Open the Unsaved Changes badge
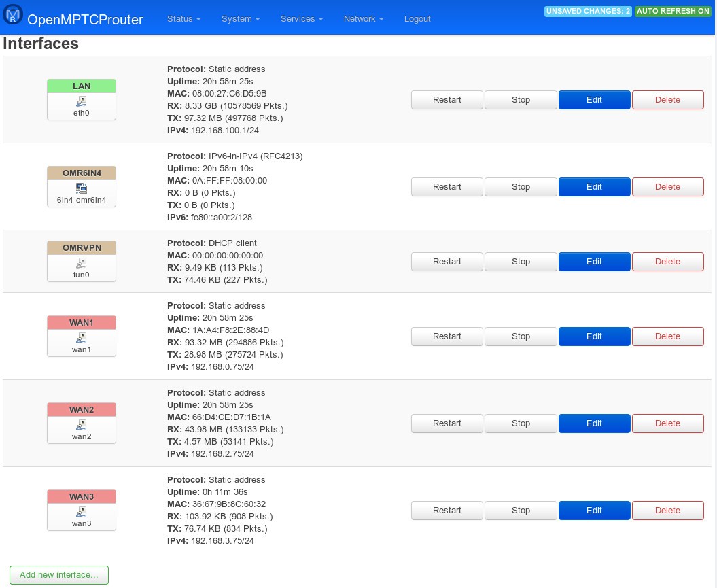Image resolution: width=717 pixels, height=588 pixels. [x=588, y=12]
